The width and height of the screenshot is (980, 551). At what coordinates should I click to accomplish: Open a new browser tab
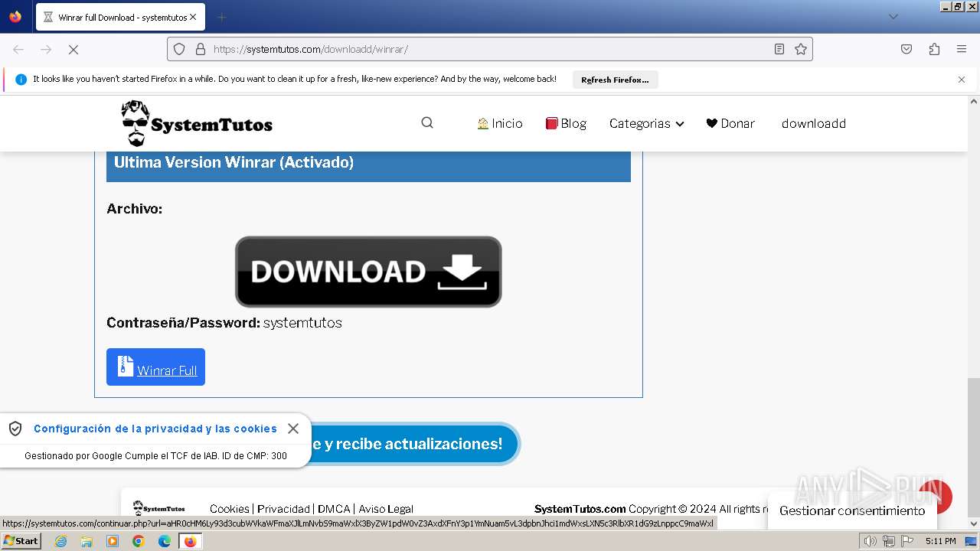click(221, 17)
